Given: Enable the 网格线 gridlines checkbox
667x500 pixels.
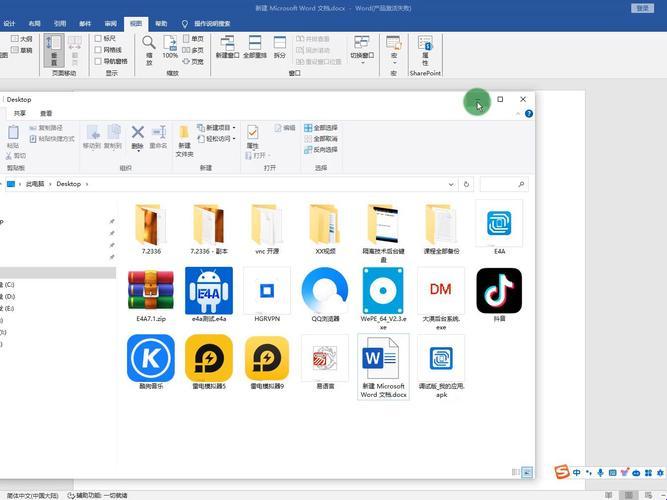Looking at the screenshot, I should [98, 50].
